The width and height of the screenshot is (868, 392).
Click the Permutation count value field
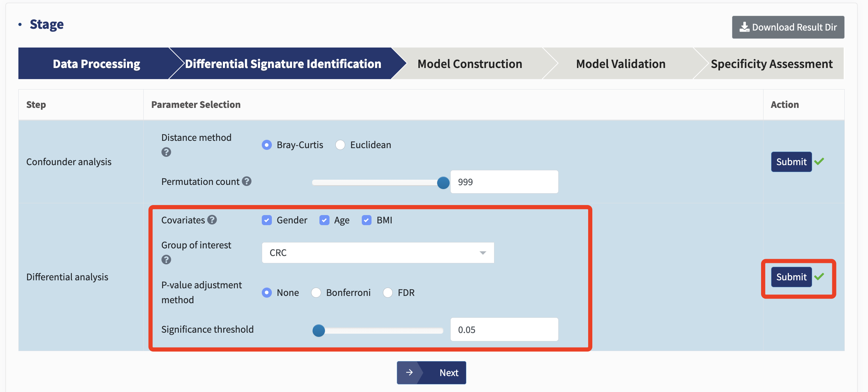click(x=504, y=182)
